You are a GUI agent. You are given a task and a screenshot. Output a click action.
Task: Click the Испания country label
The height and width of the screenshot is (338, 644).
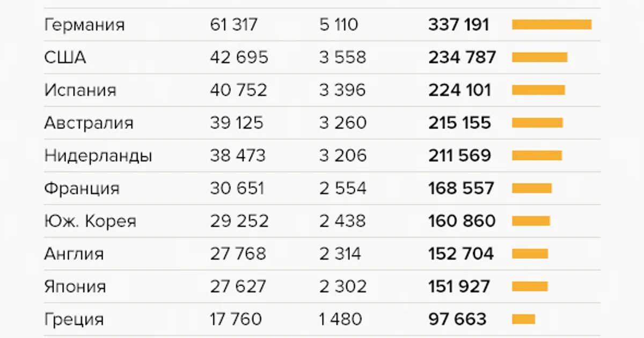tap(80, 90)
